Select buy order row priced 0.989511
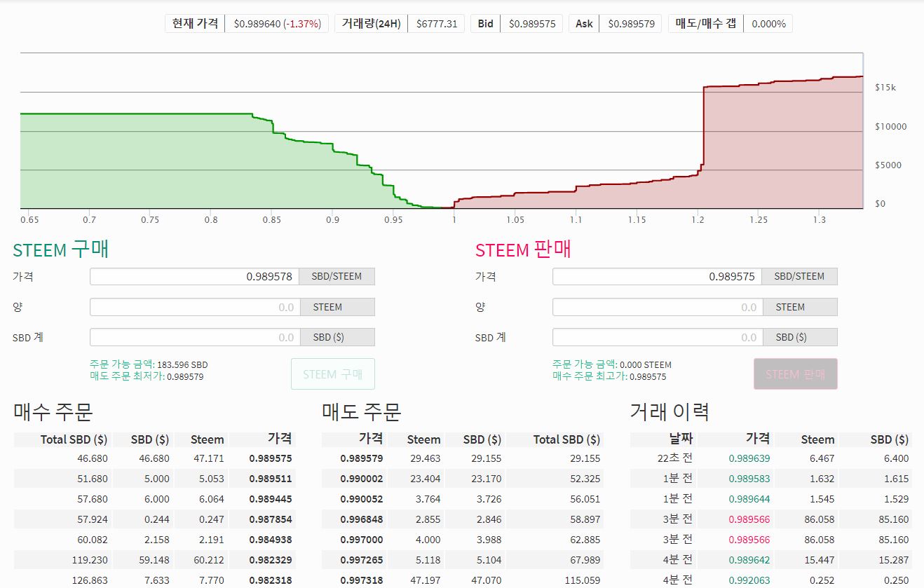 154,479
